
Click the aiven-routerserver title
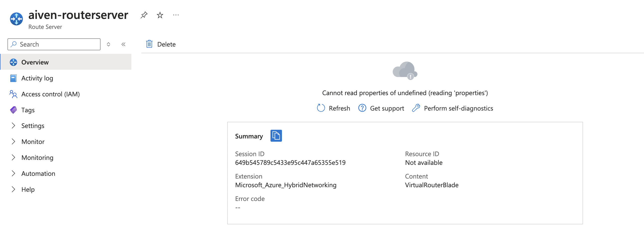click(78, 15)
